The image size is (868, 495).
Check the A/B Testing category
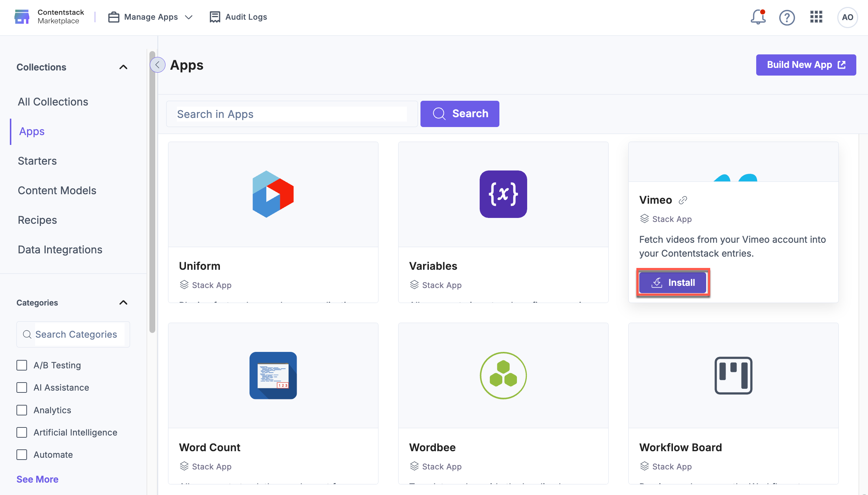tap(22, 365)
